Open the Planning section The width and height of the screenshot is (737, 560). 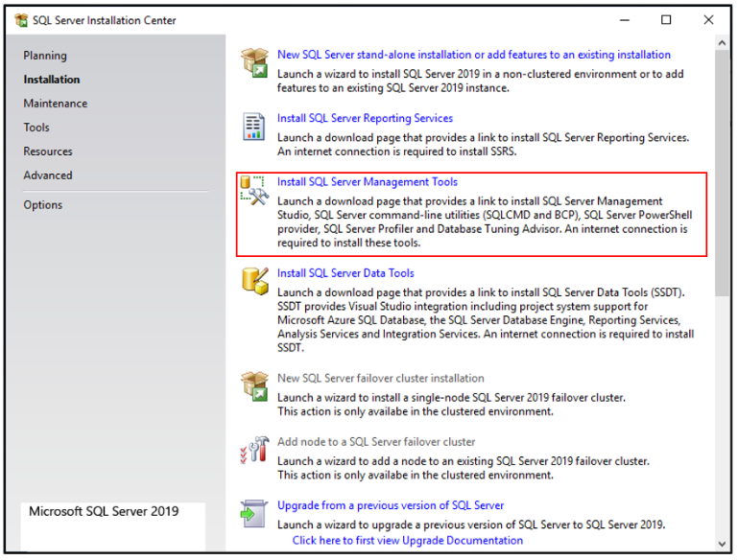tap(45, 56)
